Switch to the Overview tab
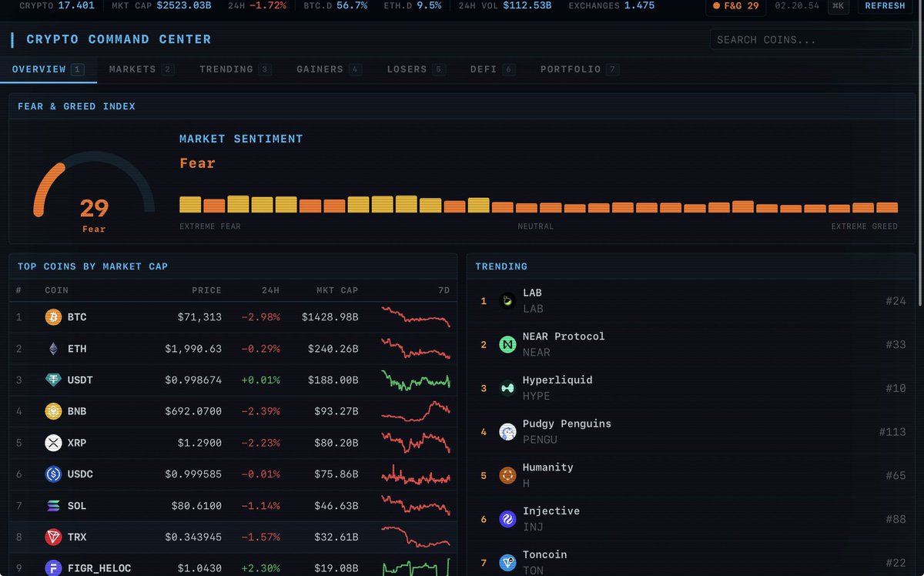924x576 pixels. click(48, 69)
